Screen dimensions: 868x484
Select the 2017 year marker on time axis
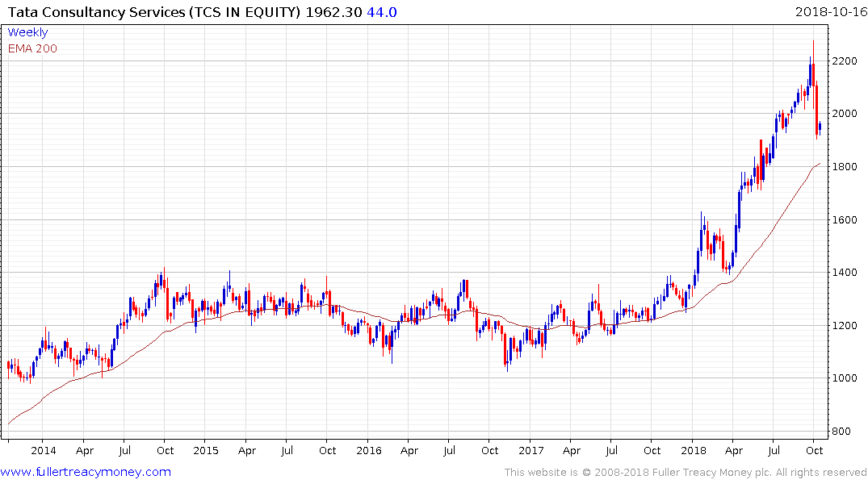click(530, 450)
